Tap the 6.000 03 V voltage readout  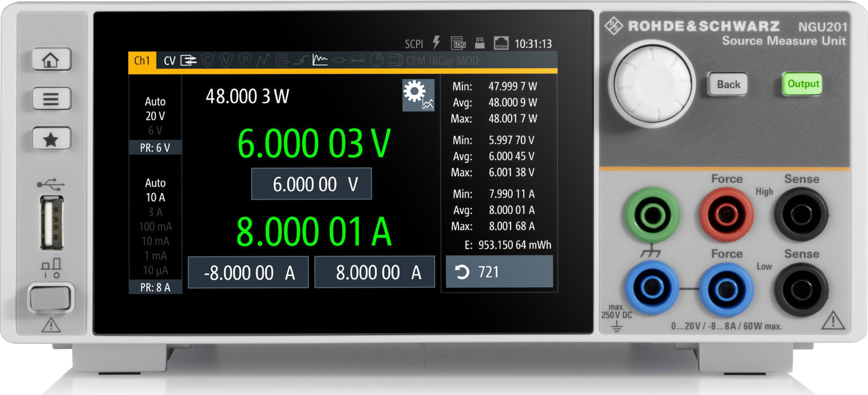tap(314, 143)
